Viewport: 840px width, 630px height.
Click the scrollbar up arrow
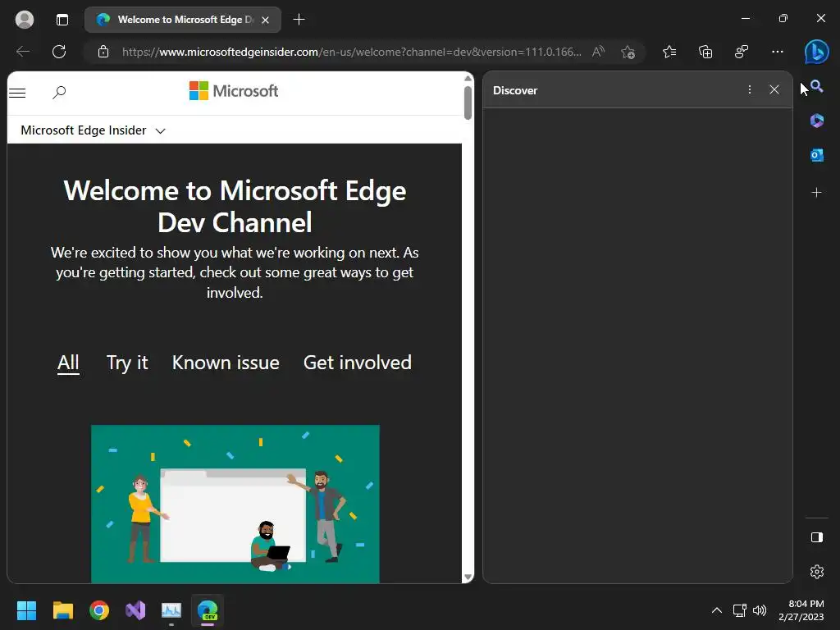pyautogui.click(x=468, y=78)
